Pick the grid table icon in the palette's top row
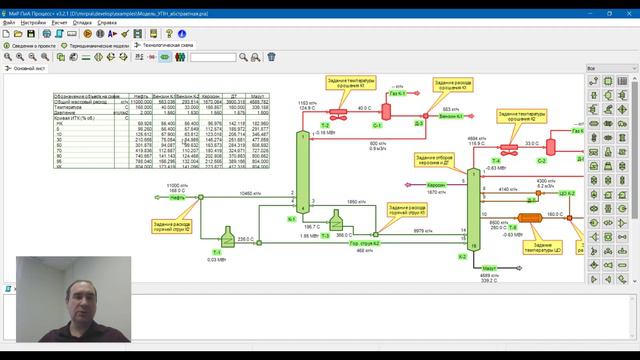Image resolution: width=640 pixels, height=360 pixels. [622, 81]
